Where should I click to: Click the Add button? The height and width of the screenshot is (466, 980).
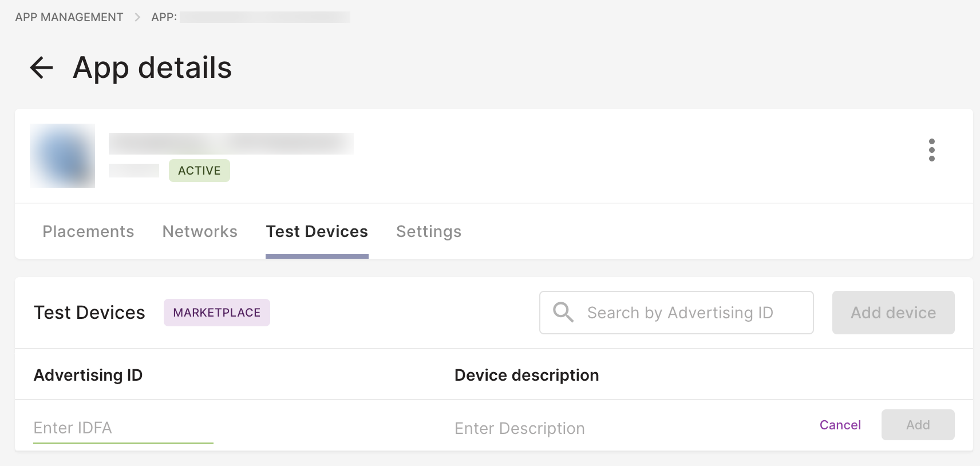click(918, 425)
